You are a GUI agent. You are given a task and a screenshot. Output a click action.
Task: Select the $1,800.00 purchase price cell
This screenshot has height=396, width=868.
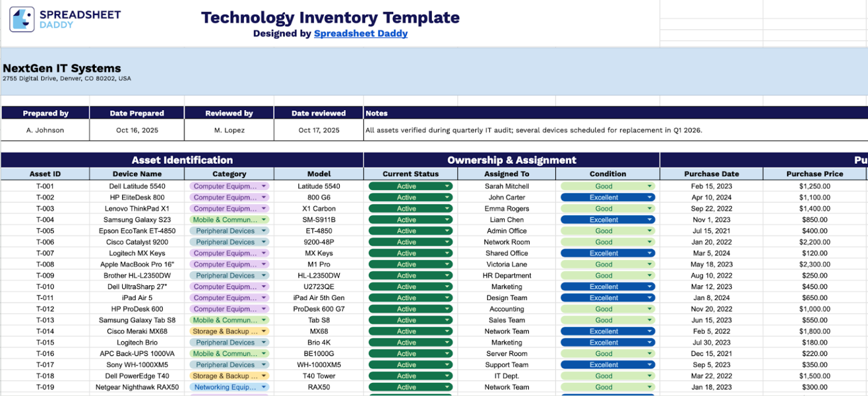[x=814, y=331]
